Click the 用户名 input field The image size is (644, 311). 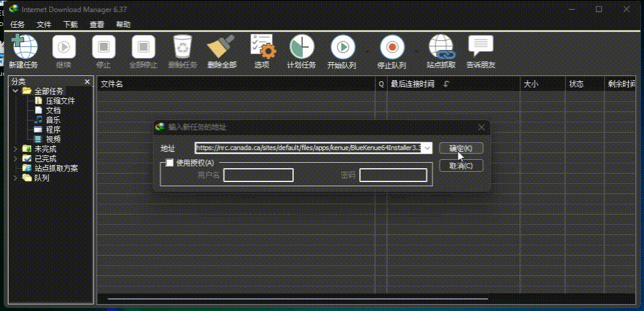pyautogui.click(x=258, y=175)
